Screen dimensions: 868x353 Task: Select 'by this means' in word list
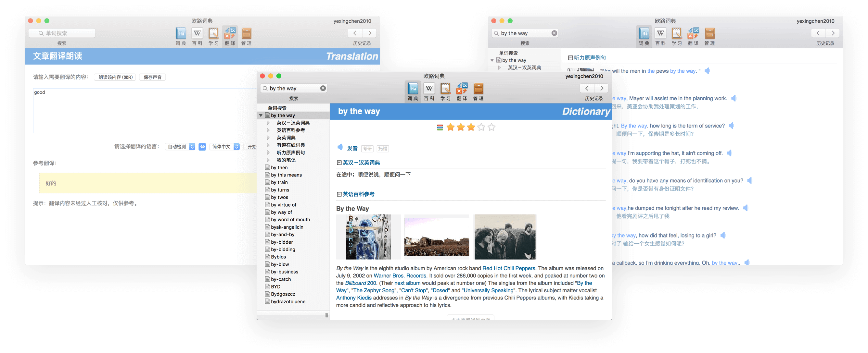[286, 175]
